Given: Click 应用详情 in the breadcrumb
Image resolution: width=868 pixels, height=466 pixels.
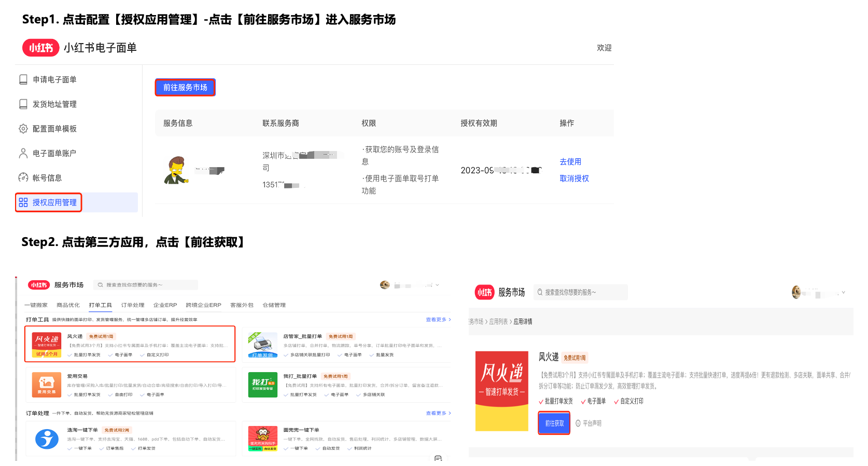Looking at the screenshot, I should click(x=523, y=322).
